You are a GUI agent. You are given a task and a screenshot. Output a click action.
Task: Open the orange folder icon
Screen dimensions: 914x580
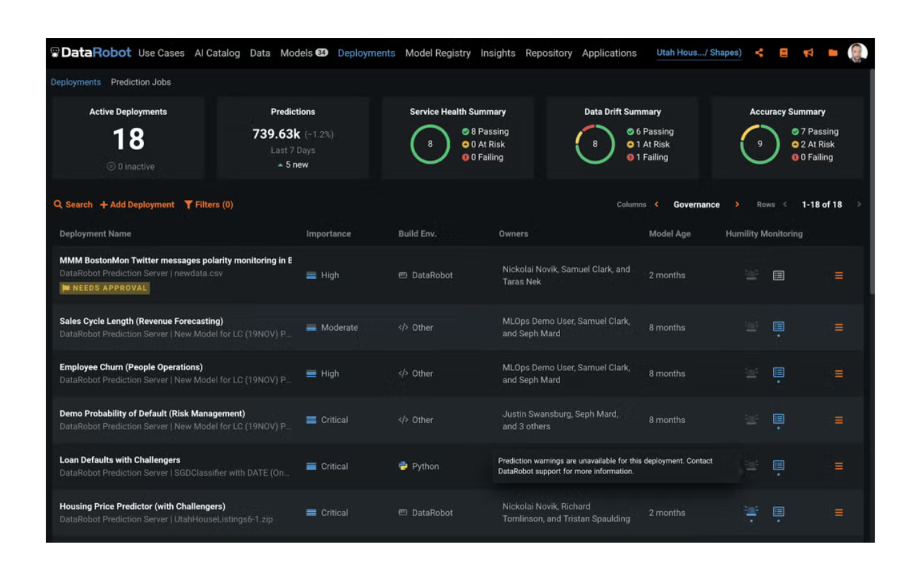(x=832, y=52)
